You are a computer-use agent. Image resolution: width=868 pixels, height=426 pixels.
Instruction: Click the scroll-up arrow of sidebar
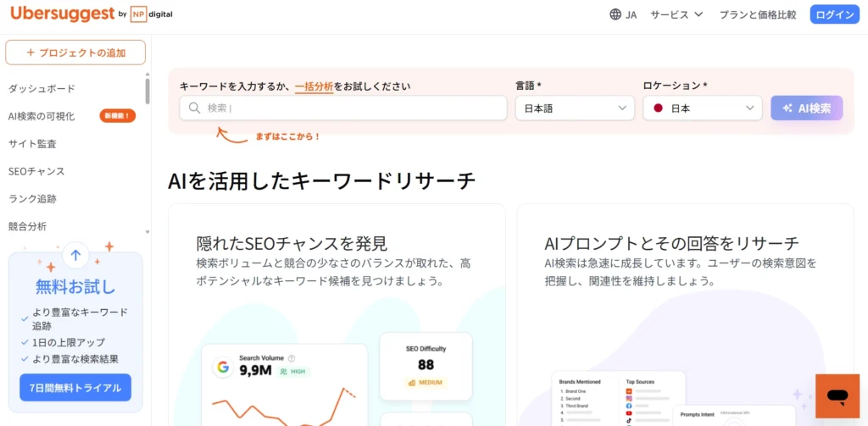(x=147, y=75)
